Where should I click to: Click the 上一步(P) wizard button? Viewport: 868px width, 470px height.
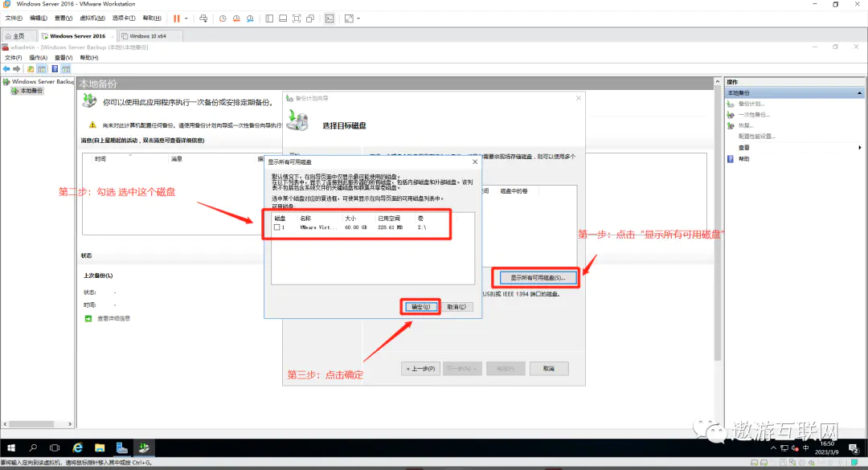pos(420,369)
